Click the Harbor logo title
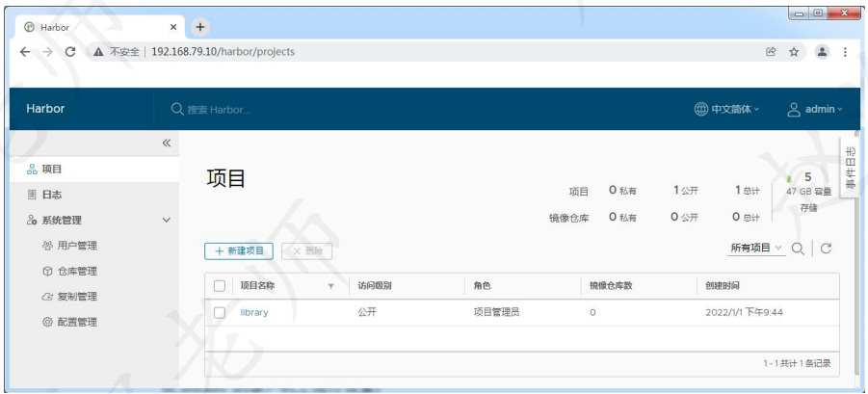The image size is (868, 394). 45,109
